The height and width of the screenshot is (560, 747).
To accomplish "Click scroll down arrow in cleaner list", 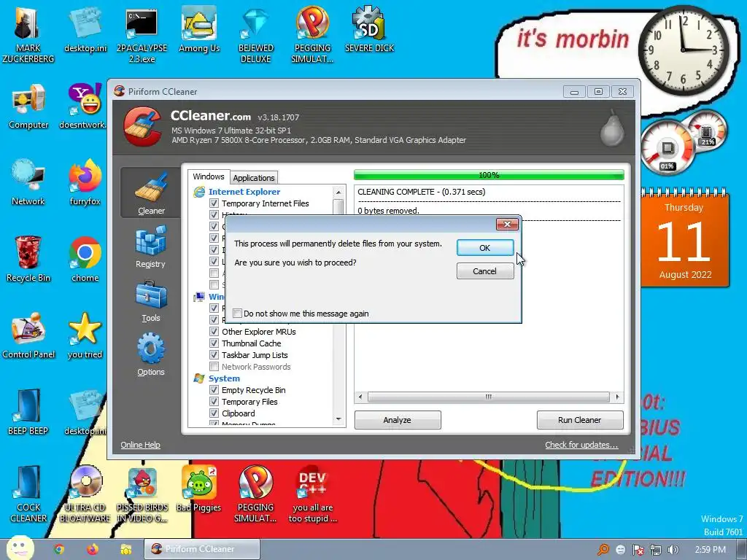I will click(338, 419).
